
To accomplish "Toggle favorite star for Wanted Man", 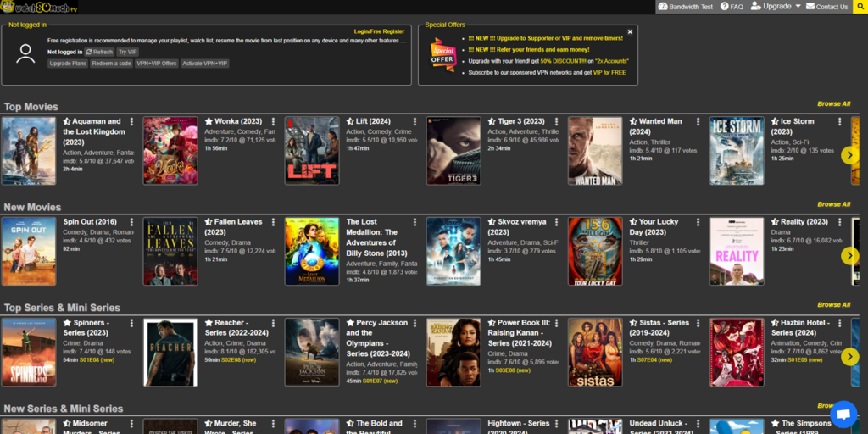I will 634,121.
